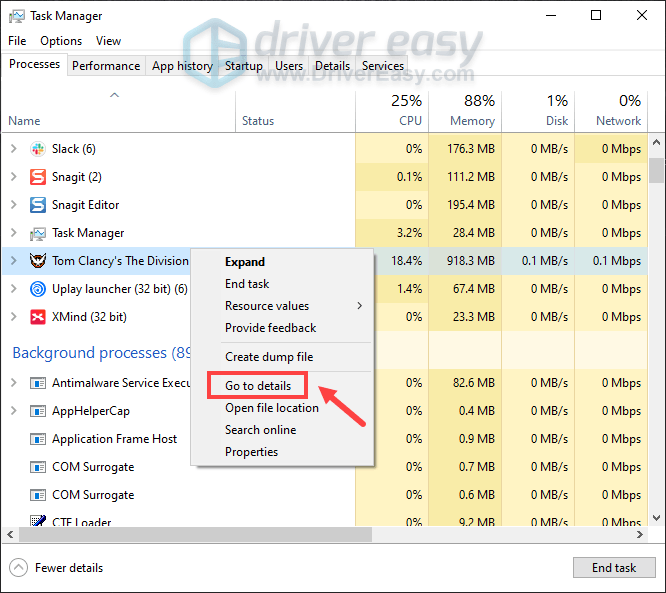Switch to the Services tab
This screenshot has width=666, height=593.
(383, 66)
